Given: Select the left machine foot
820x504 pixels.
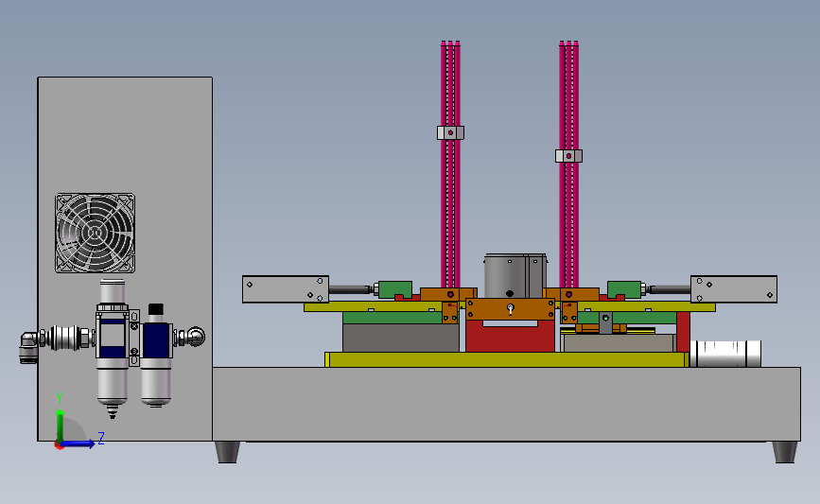Looking at the screenshot, I should tap(228, 452).
